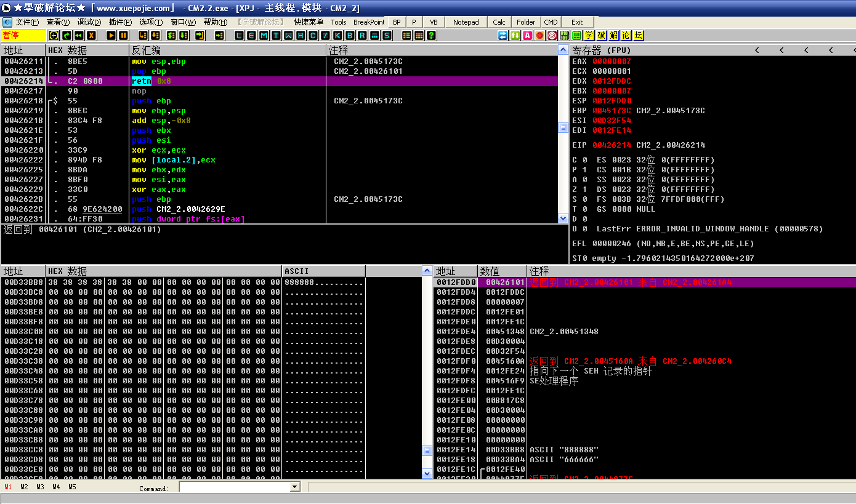Viewport: 856px width, 504px height.
Task: Open Windows list with the W icon
Action: tap(288, 36)
